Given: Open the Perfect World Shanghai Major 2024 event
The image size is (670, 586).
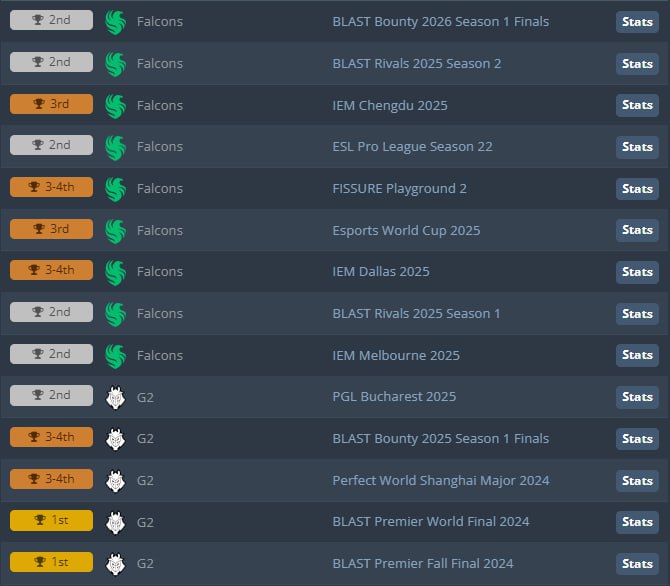Looking at the screenshot, I should 440,481.
